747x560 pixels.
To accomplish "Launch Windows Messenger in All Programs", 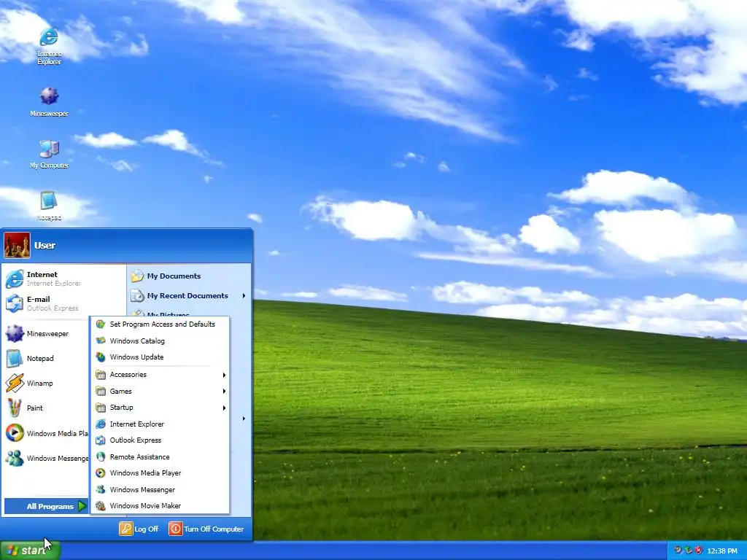I will pos(160,489).
